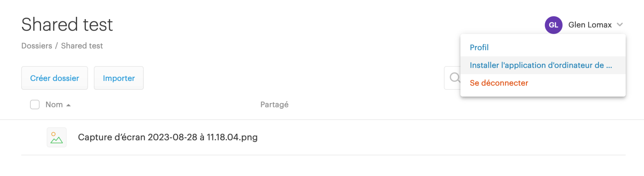Select Se déconnecter to log out
Viewport: 644px width, 176px height.
click(499, 83)
